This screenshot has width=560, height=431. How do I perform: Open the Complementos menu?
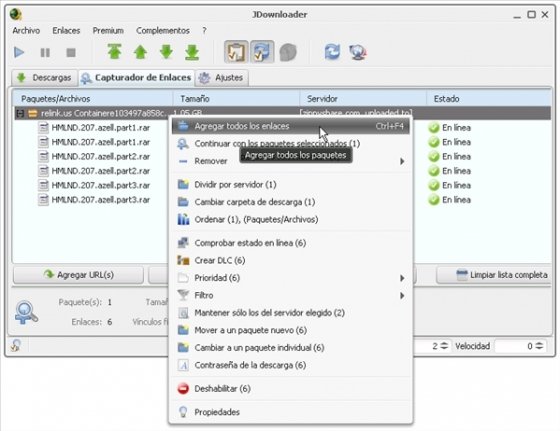pos(162,31)
